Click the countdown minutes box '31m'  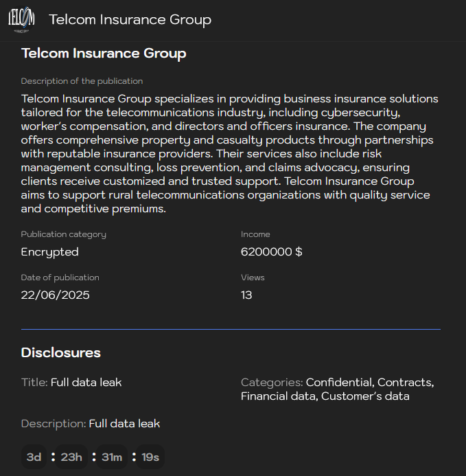[111, 457]
